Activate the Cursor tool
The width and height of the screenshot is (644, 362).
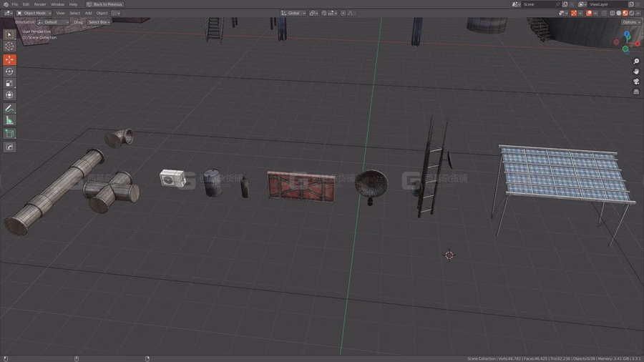point(9,47)
